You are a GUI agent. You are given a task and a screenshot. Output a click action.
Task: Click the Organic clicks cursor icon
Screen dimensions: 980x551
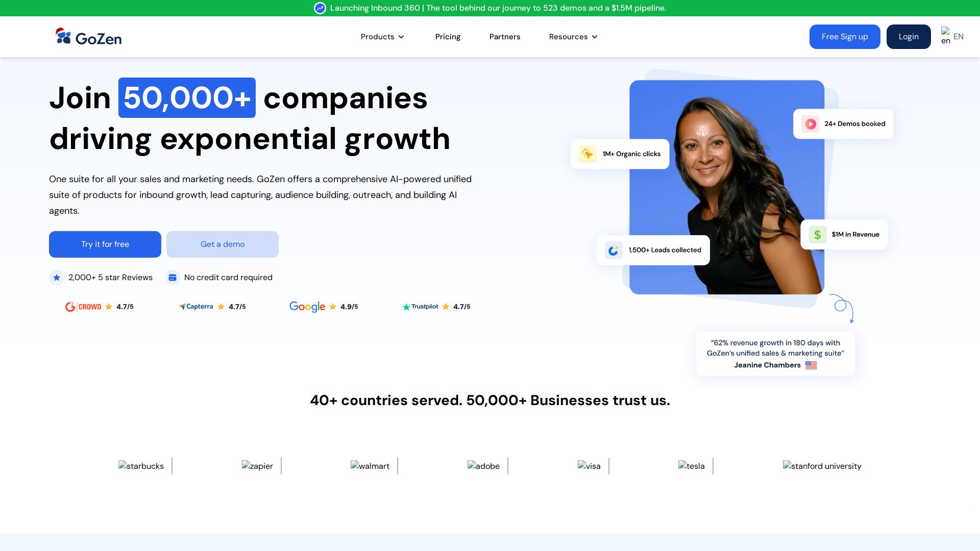click(x=587, y=154)
